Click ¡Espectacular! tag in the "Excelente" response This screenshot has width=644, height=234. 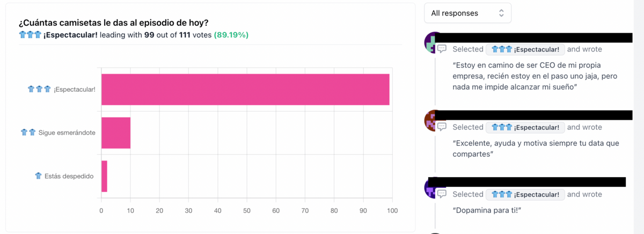point(525,128)
